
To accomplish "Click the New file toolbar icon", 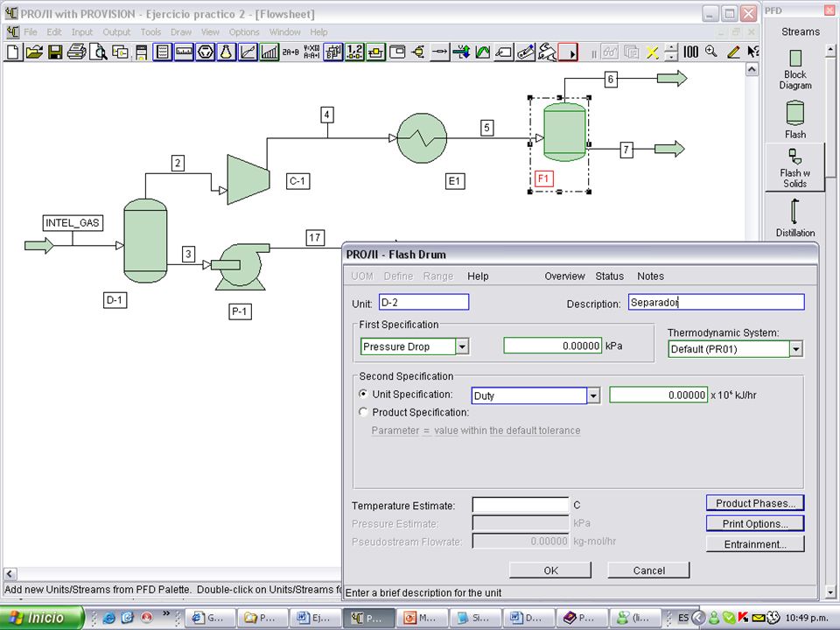I will (13, 52).
